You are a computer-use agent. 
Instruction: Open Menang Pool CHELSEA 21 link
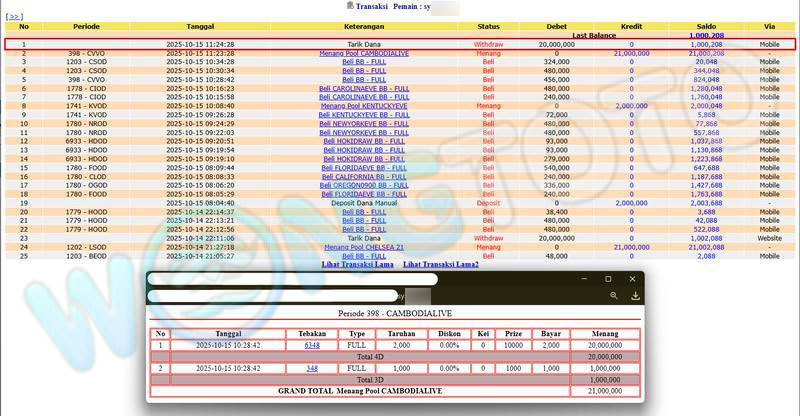point(363,247)
